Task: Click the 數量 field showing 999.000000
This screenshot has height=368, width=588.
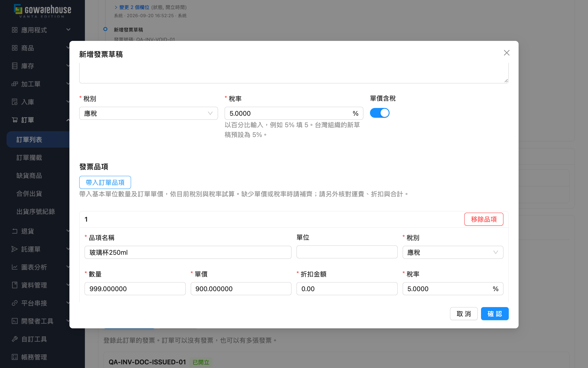Action: [135, 289]
